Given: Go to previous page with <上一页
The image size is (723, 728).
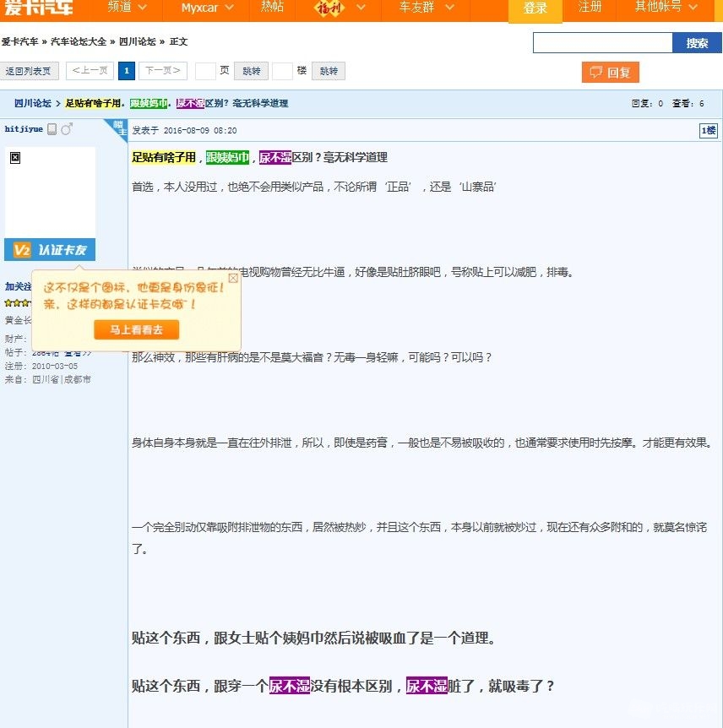Looking at the screenshot, I should pos(90,71).
